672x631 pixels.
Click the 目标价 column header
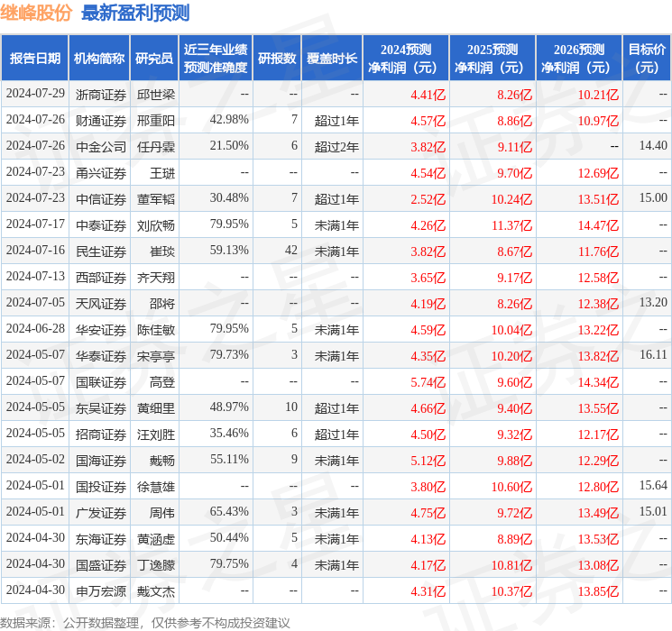[646, 58]
